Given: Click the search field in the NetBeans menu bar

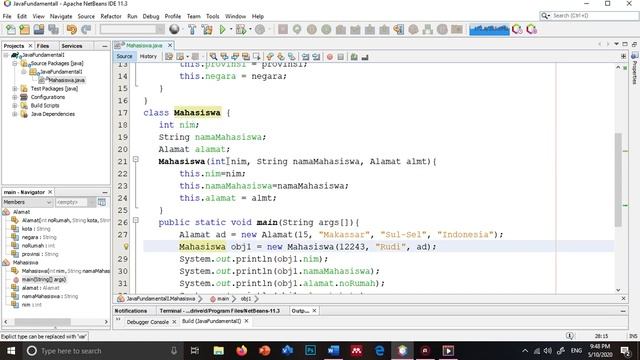Looking at the screenshot, I should click(x=589, y=16).
